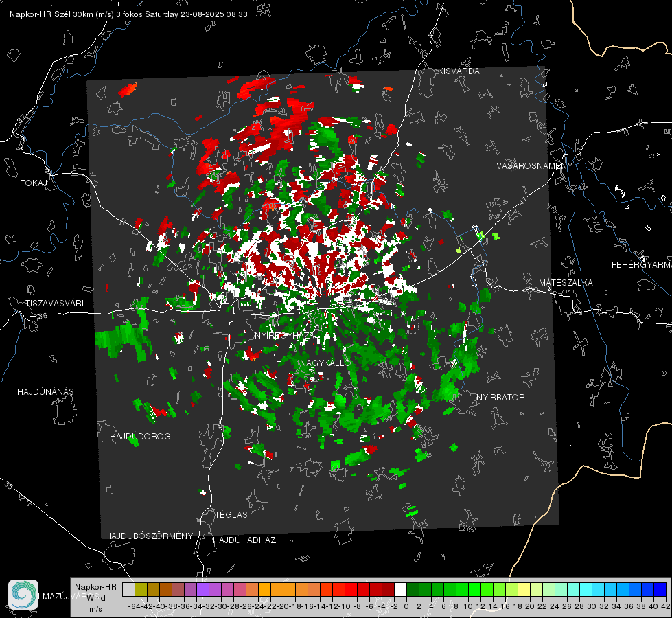Click road number 41 near Vásárosnamény

522,201
